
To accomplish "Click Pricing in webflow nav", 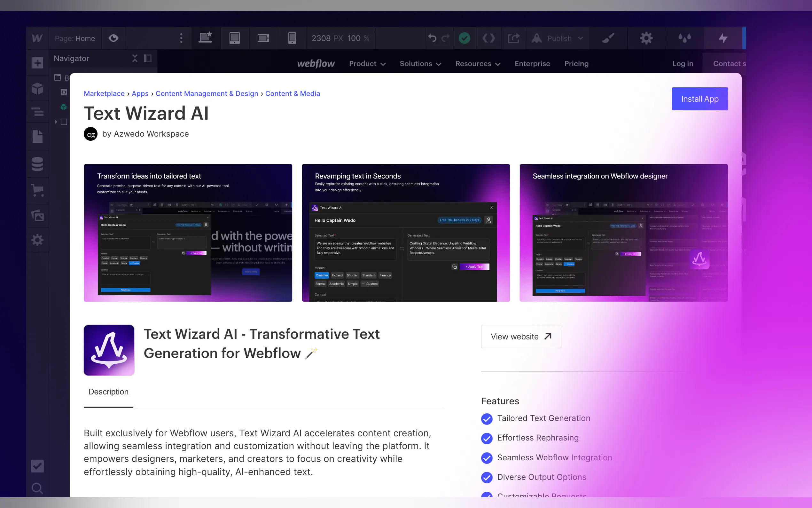I will point(576,63).
